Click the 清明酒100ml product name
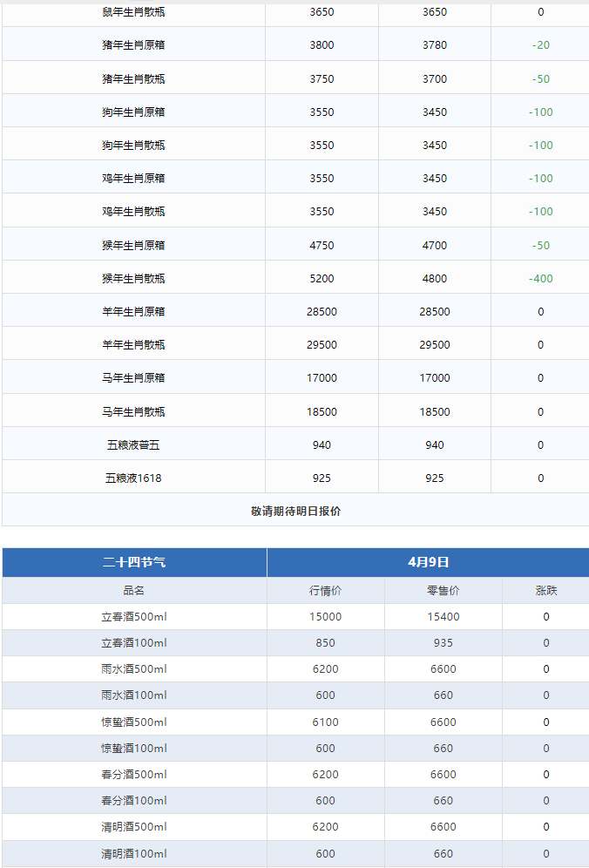589x868 pixels. click(x=134, y=853)
